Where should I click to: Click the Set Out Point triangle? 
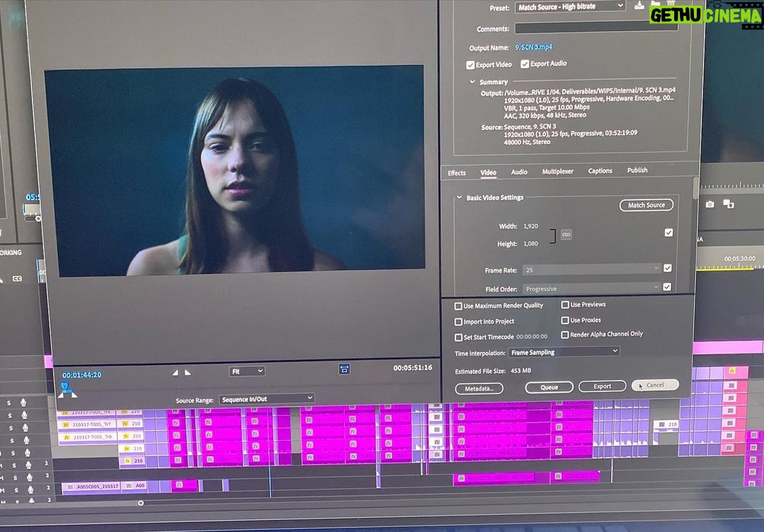pyautogui.click(x=187, y=373)
